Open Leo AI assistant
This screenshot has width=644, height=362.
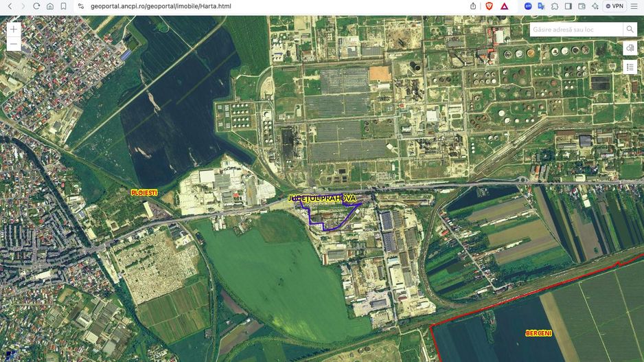tap(595, 6)
